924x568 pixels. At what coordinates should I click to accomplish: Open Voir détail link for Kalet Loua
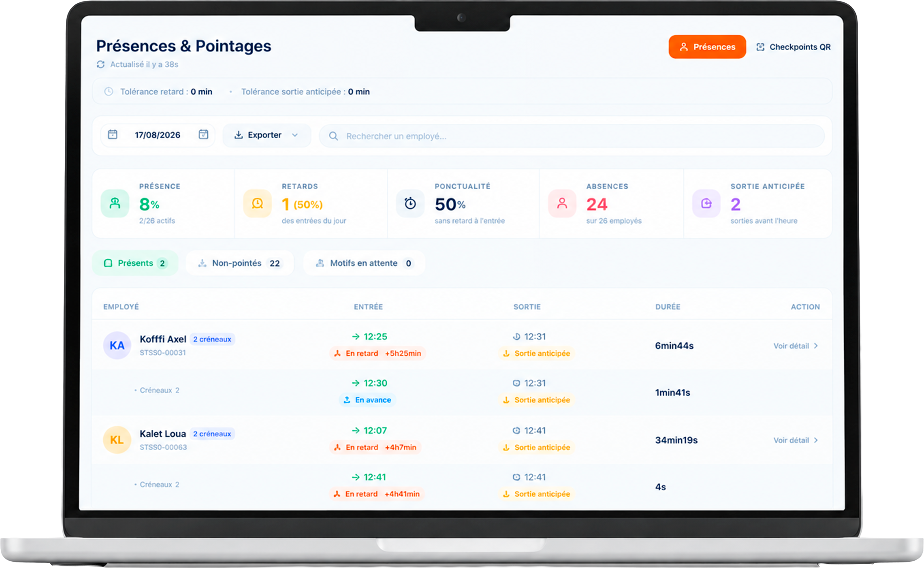[x=795, y=440]
